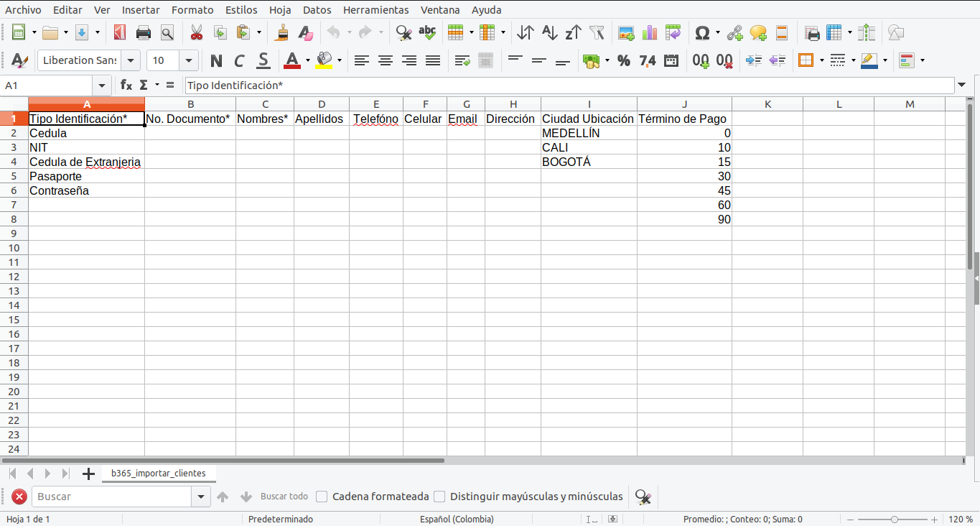Open the Datos menu

click(317, 10)
